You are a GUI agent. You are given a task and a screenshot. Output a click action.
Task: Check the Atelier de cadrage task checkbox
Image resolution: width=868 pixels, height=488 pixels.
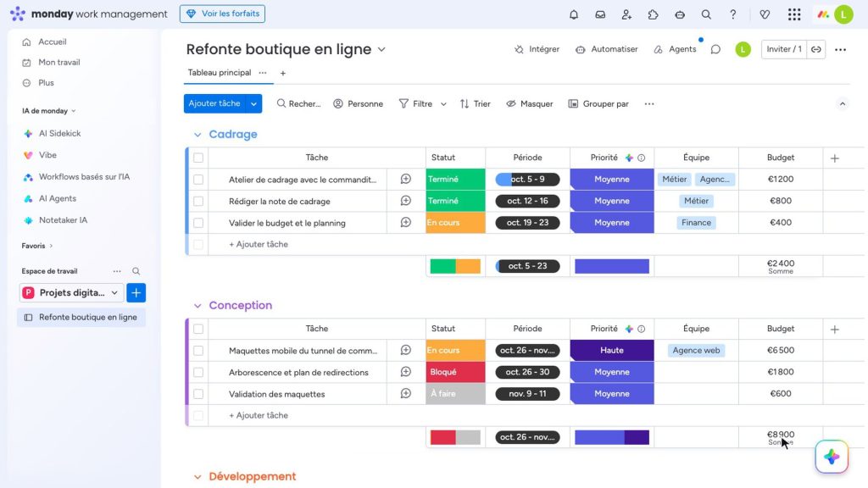pos(198,180)
